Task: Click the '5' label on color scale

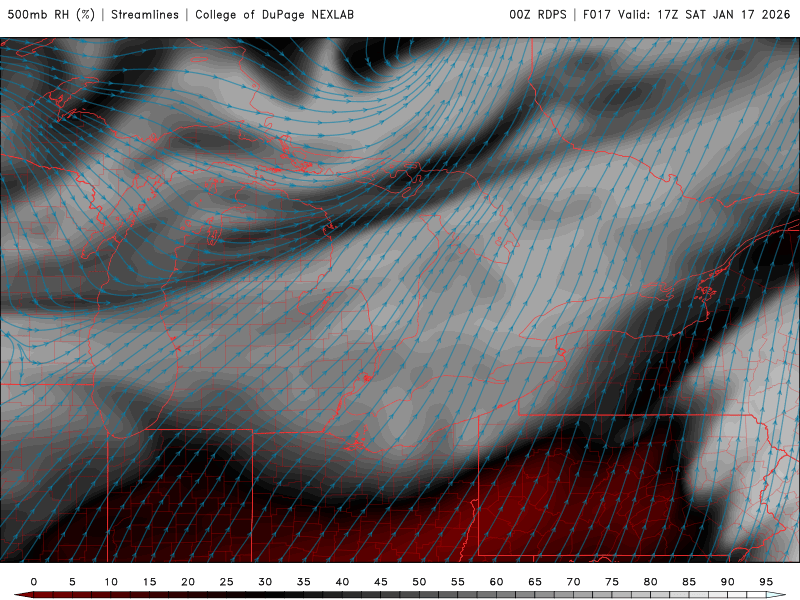Action: (x=72, y=582)
